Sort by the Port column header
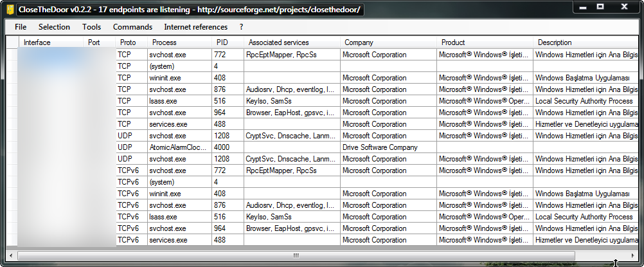This screenshot has width=644, height=267. pyautogui.click(x=100, y=42)
